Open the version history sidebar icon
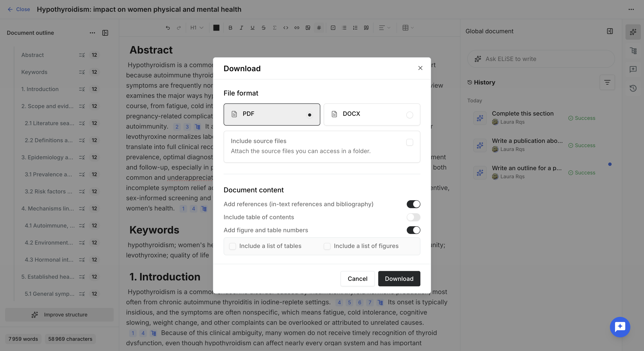This screenshot has width=644, height=351. click(x=633, y=88)
